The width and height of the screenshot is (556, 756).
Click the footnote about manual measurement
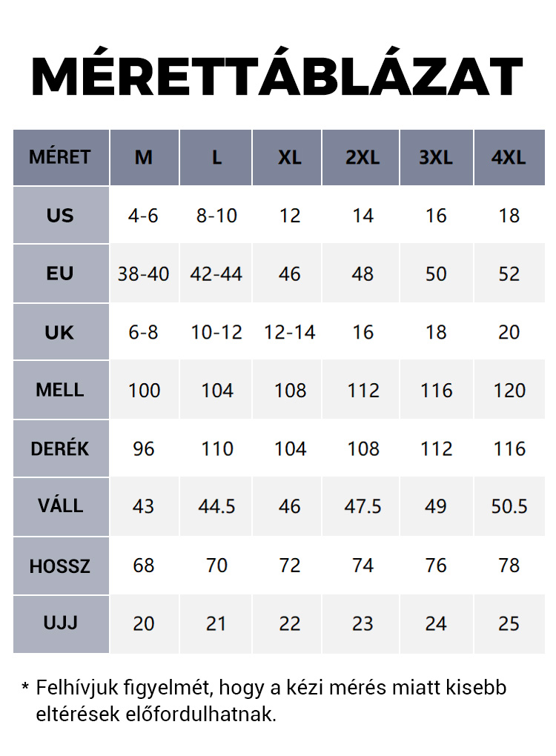[264, 700]
